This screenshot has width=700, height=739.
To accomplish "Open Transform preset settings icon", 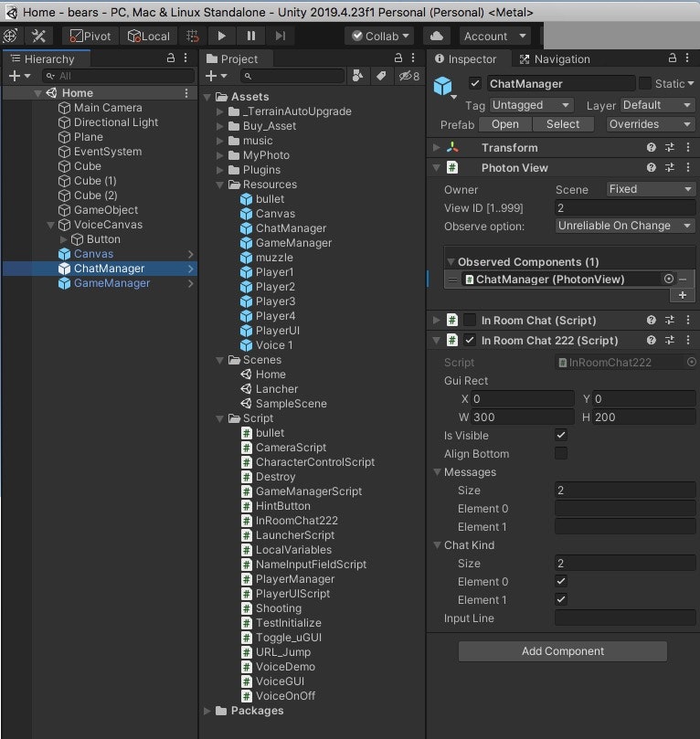I will tap(670, 147).
